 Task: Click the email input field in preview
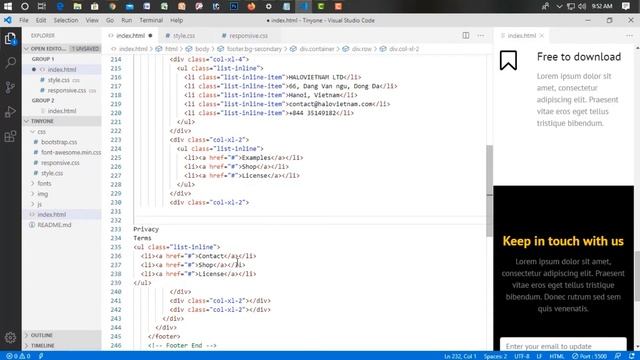563,345
